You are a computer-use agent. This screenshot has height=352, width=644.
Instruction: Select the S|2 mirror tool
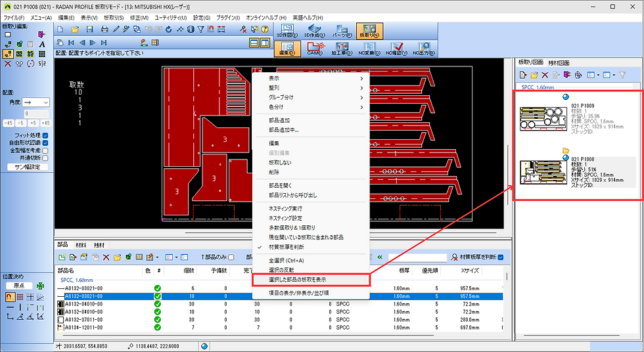point(42,64)
